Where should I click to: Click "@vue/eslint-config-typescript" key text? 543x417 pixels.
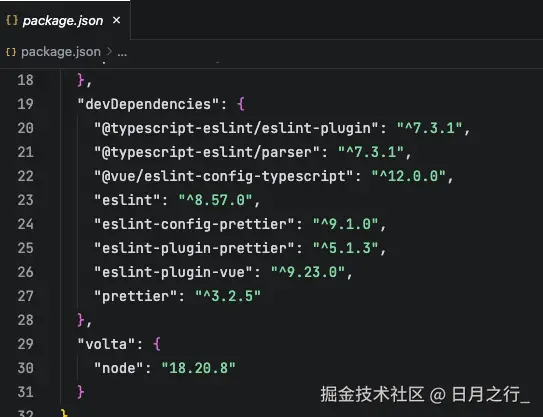[x=224, y=176]
